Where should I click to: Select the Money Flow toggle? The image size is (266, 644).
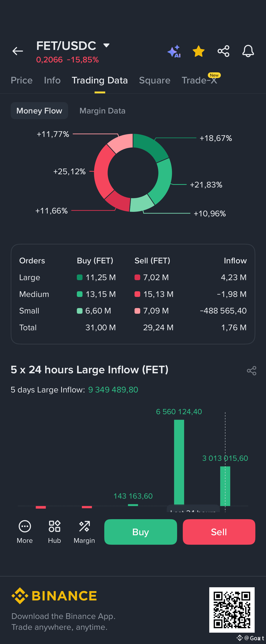[x=39, y=110]
